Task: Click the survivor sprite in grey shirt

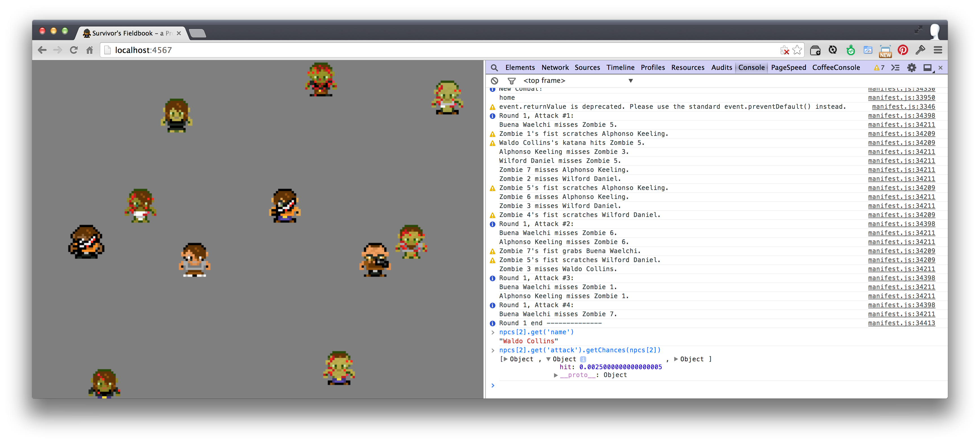Action: (x=194, y=260)
